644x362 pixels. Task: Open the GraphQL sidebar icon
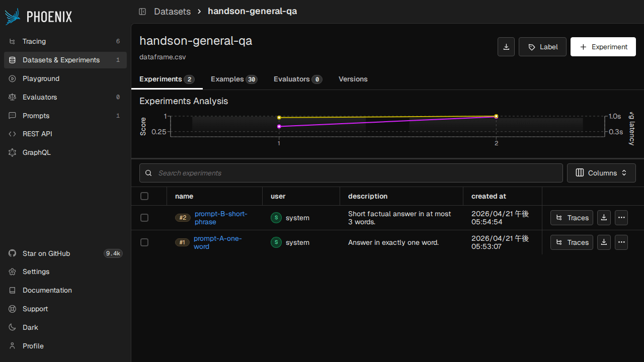tap(13, 152)
